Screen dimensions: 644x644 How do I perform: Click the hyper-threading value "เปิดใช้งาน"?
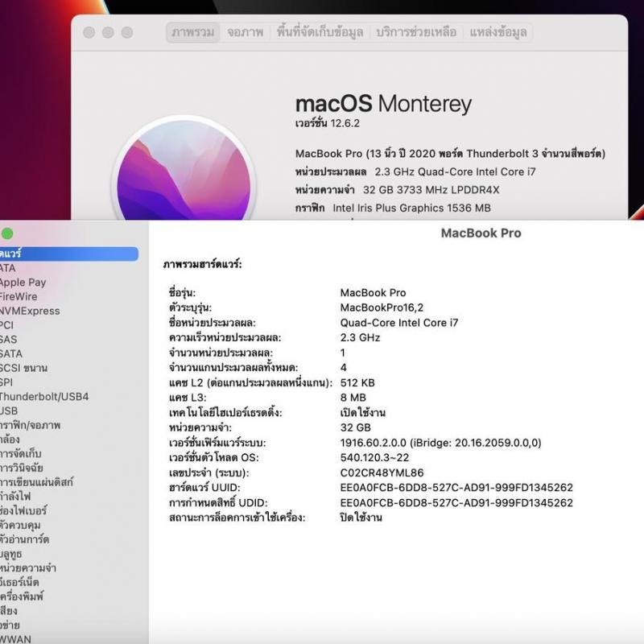363,412
